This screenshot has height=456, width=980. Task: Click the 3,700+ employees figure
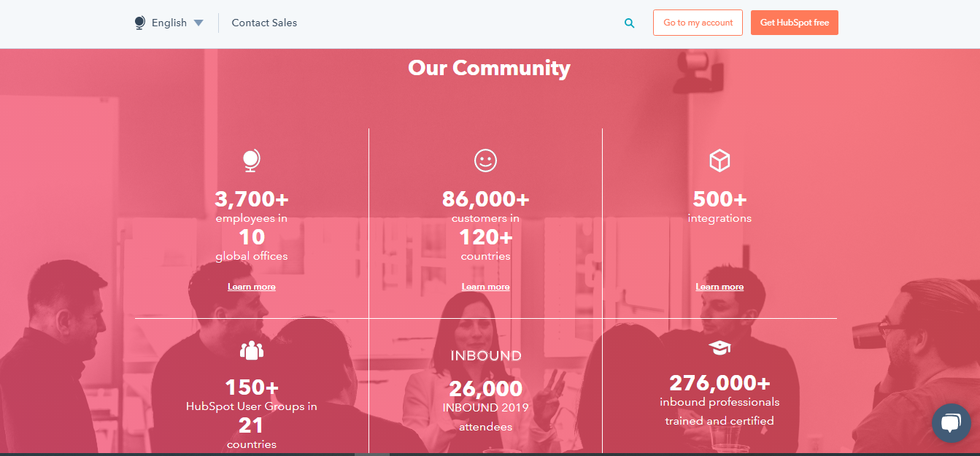(252, 199)
